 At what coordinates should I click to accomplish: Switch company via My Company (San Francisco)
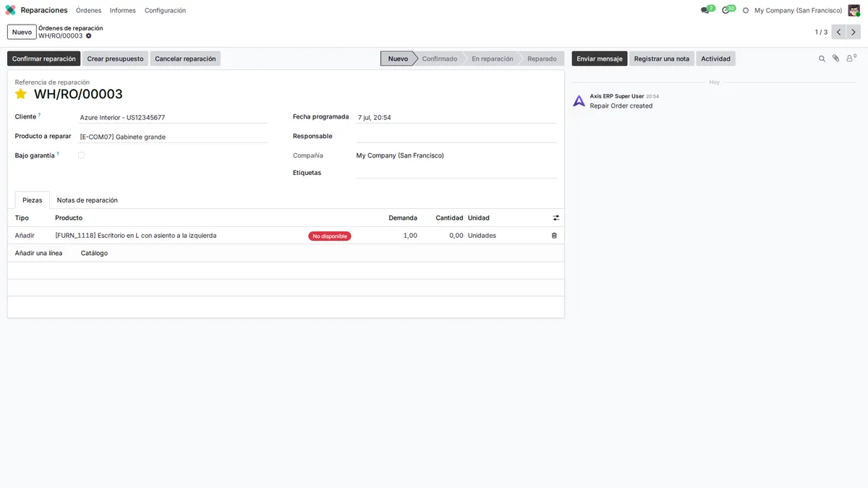click(x=798, y=10)
